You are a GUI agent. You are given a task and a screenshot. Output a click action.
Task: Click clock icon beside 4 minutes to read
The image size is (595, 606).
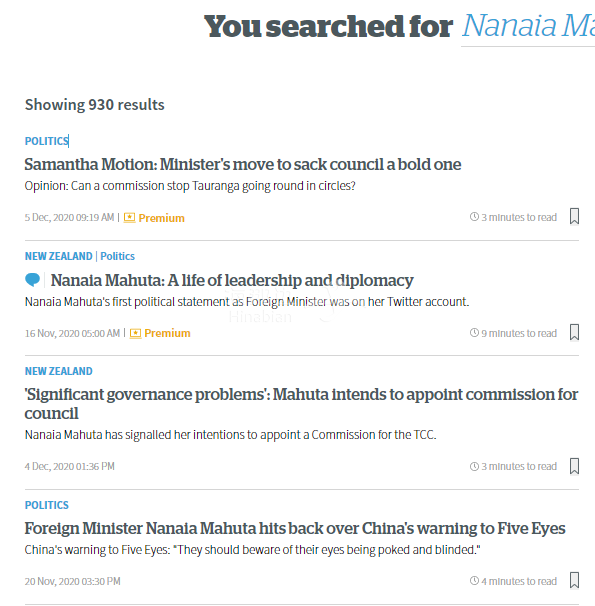coord(474,581)
